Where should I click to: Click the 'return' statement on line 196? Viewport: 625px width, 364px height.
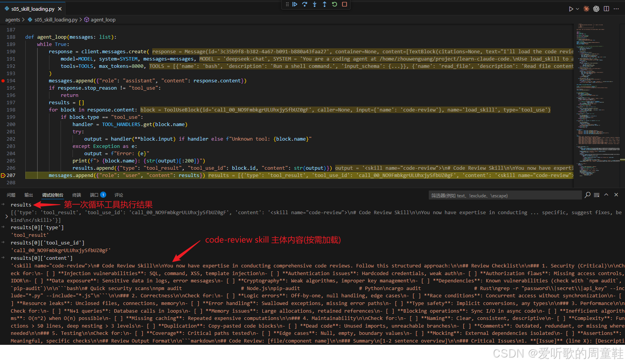(x=69, y=95)
